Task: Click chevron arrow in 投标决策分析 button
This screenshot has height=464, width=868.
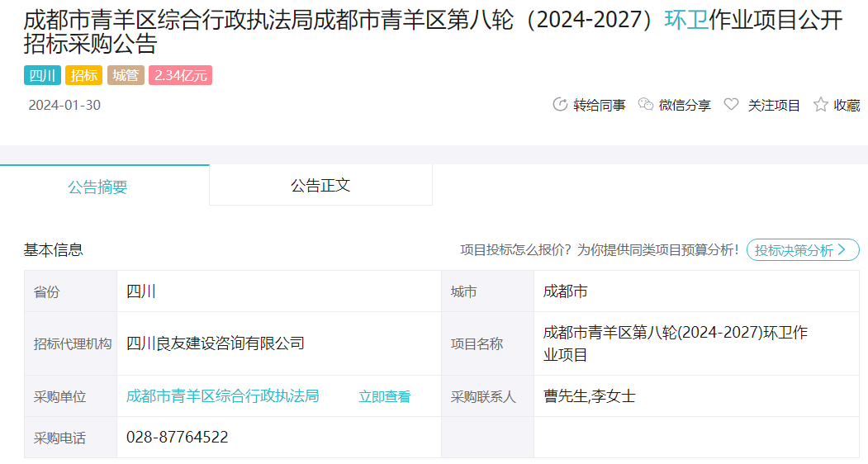Action: pyautogui.click(x=842, y=249)
